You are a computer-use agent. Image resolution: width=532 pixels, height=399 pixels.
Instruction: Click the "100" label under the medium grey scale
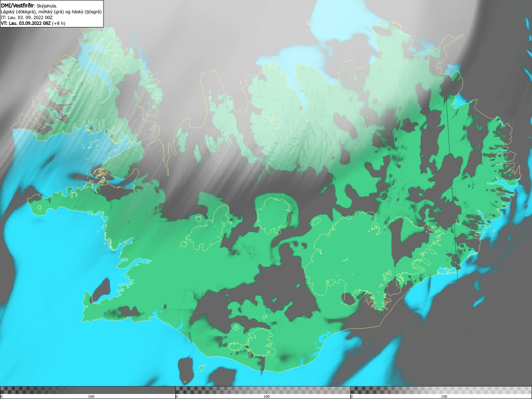point(266,397)
